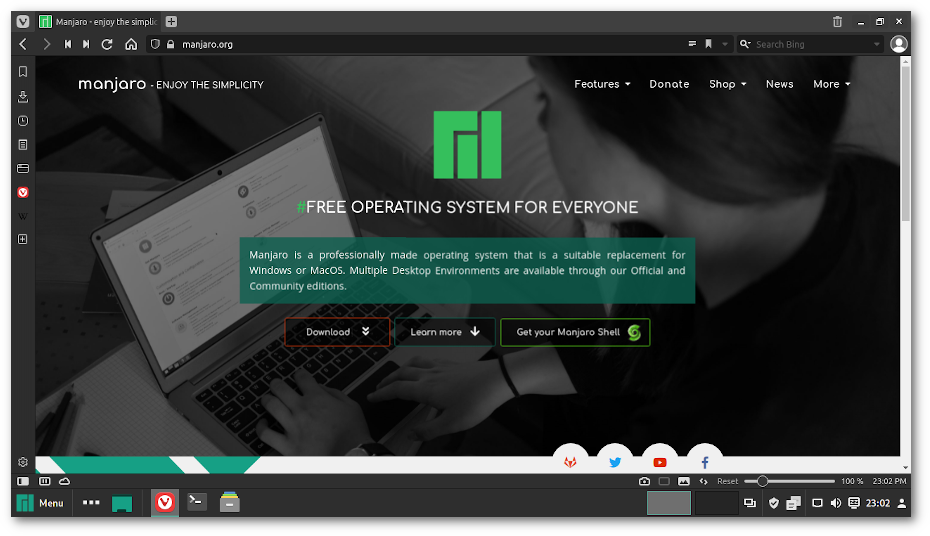
Task: Expand the More menu dropdown
Action: [832, 84]
